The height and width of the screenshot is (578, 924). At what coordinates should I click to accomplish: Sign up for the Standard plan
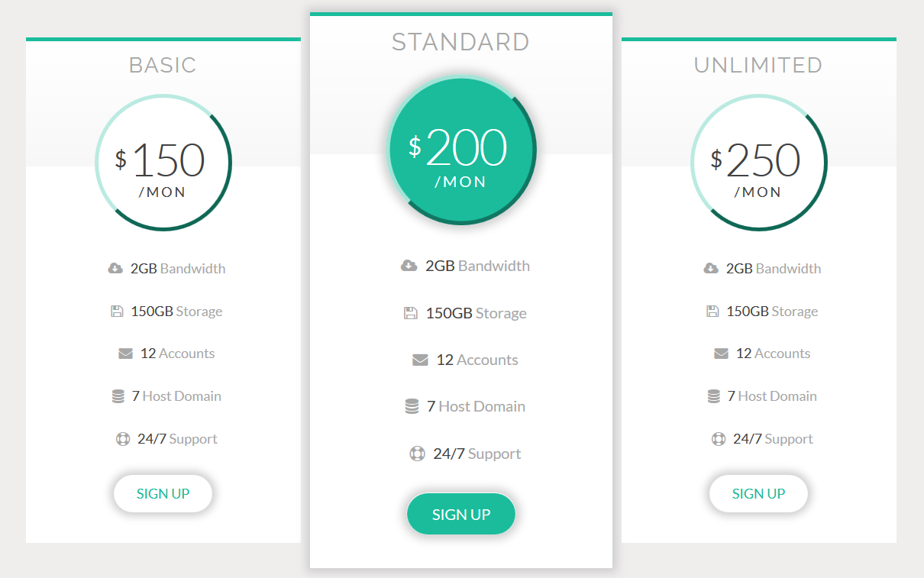click(x=461, y=515)
